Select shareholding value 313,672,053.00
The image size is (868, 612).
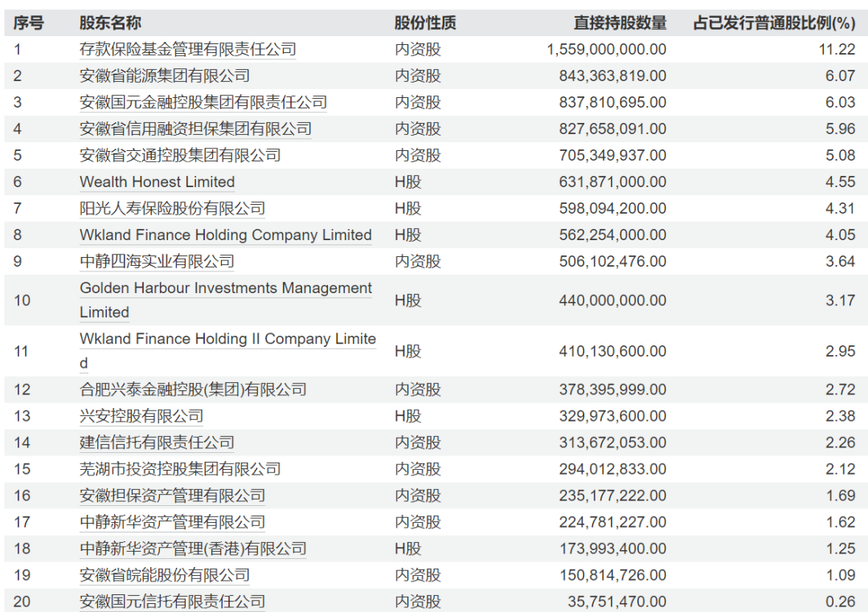click(612, 443)
